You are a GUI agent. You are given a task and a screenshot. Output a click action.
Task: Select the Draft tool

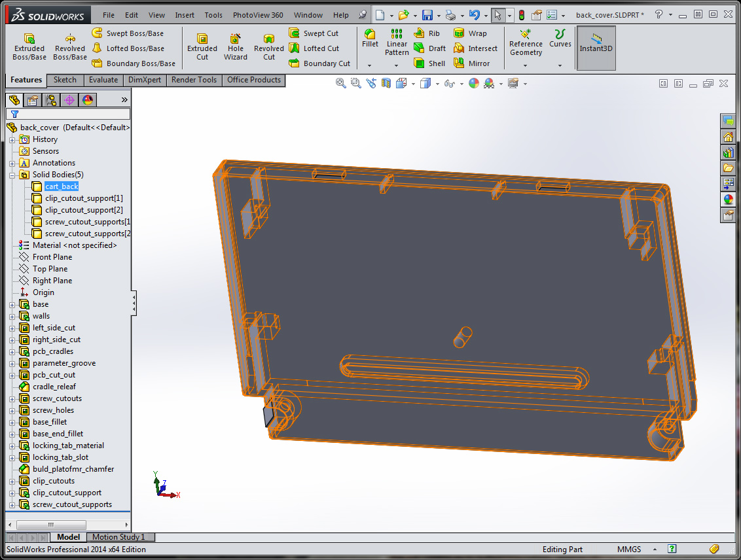tap(429, 48)
